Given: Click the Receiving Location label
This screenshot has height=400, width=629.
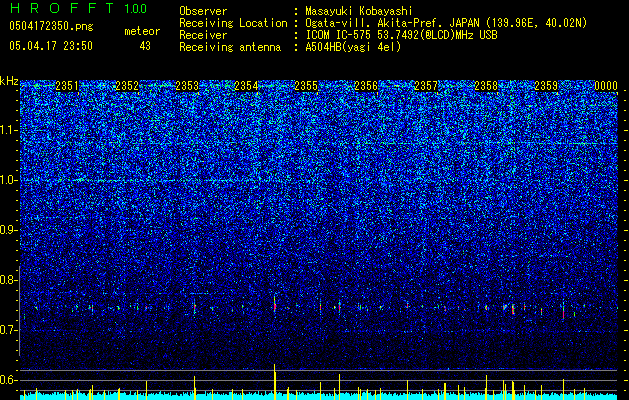Looking at the screenshot, I should pos(233,23).
